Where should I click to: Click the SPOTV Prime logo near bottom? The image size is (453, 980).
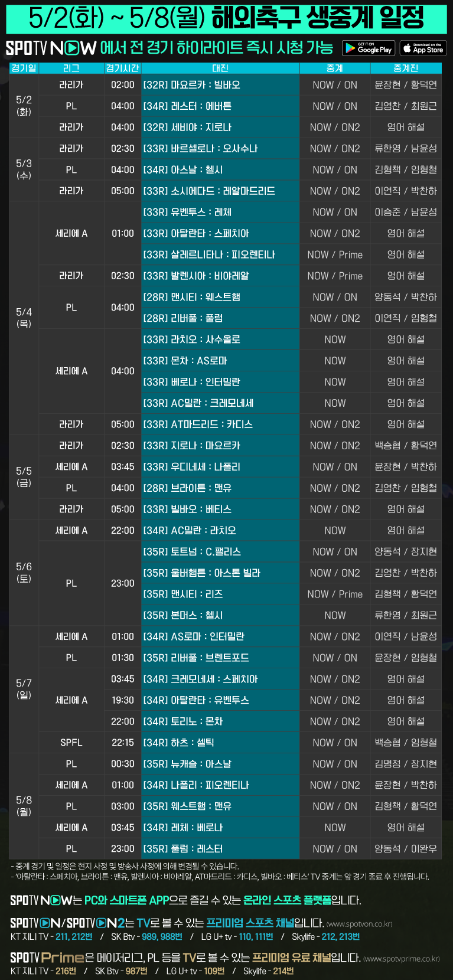47,958
